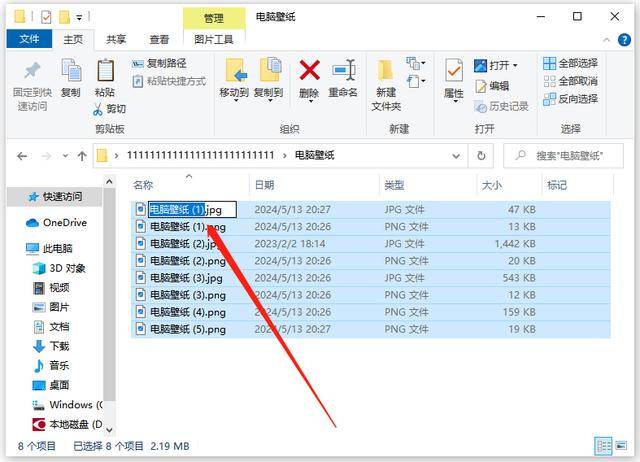Sort by the Size (大小) column header
The image size is (640, 462).
pos(509,185)
